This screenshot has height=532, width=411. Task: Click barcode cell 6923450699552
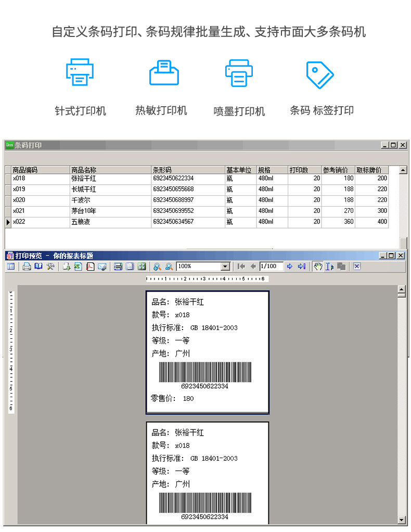pyautogui.click(x=188, y=211)
